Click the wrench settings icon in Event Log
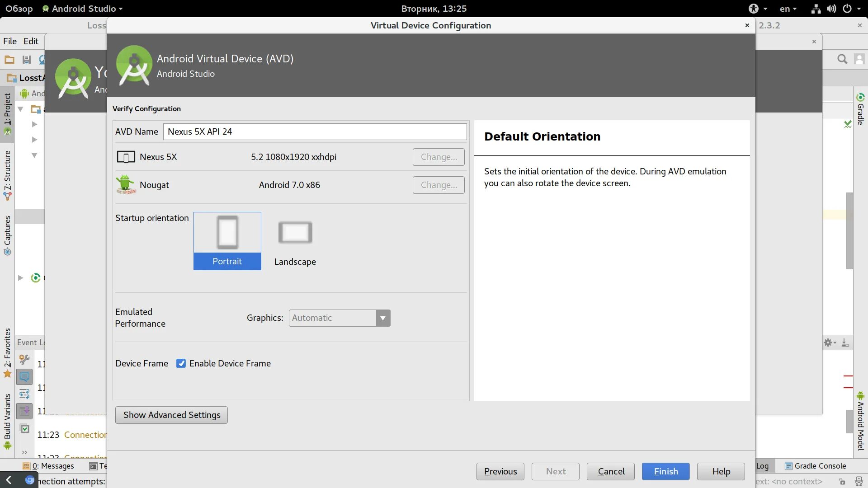Image resolution: width=868 pixels, height=488 pixels. pos(24,360)
